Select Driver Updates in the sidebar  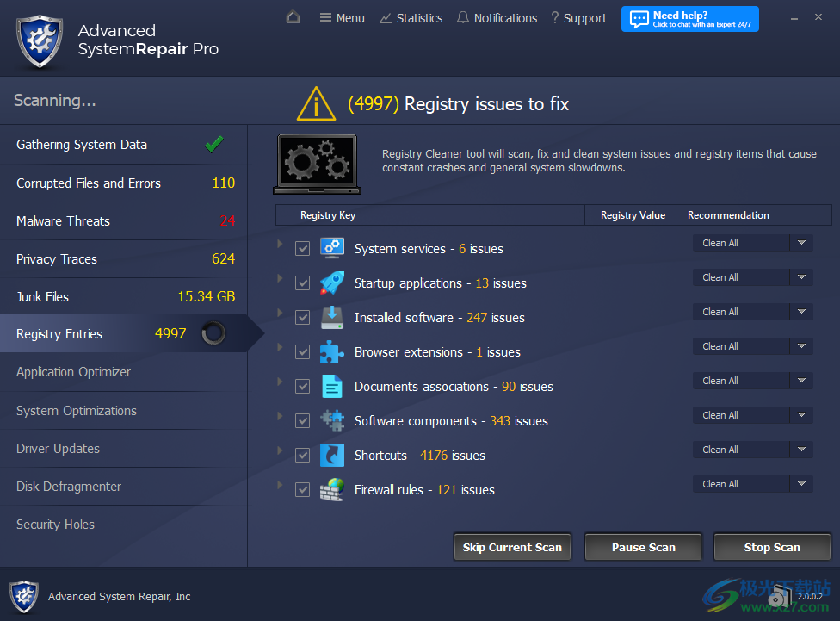124,449
